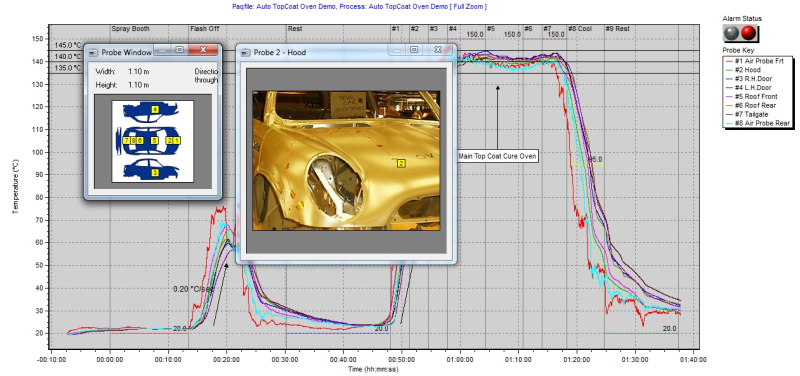Click the Paqfile chart title text

(x=359, y=7)
